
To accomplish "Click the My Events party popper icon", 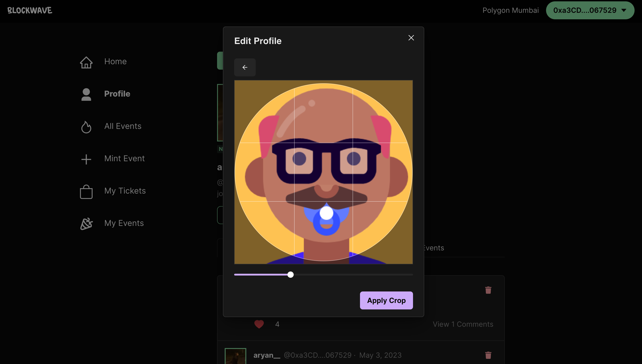I will (x=86, y=224).
